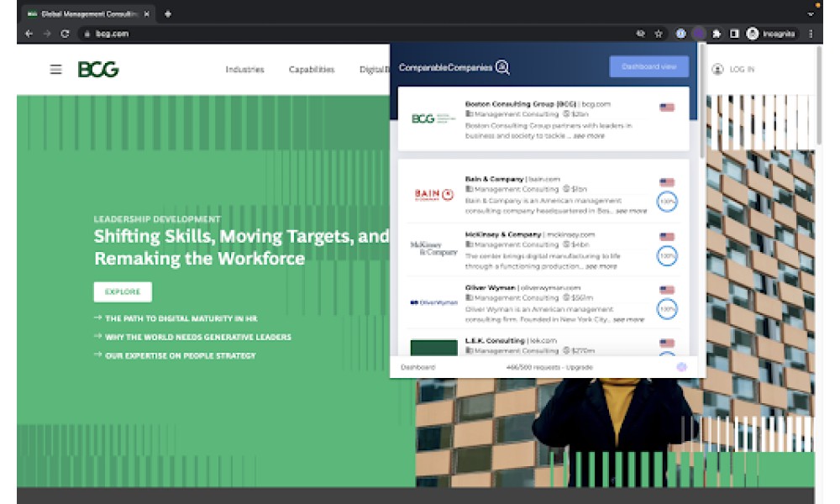The image size is (840, 504).
Task: Click the McKinsey & Company logo
Action: point(434,249)
